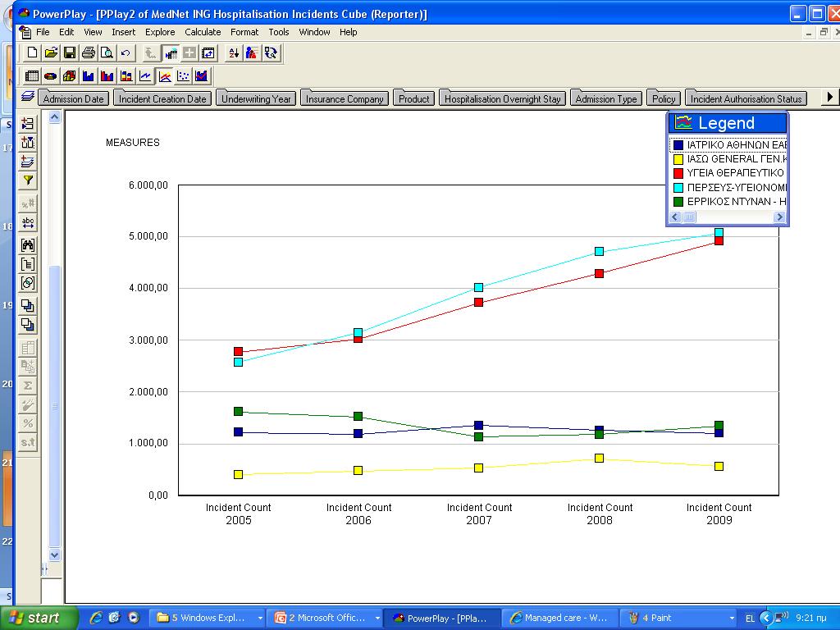The image size is (840, 630).
Task: Click the binoculars find icon
Action: [28, 245]
